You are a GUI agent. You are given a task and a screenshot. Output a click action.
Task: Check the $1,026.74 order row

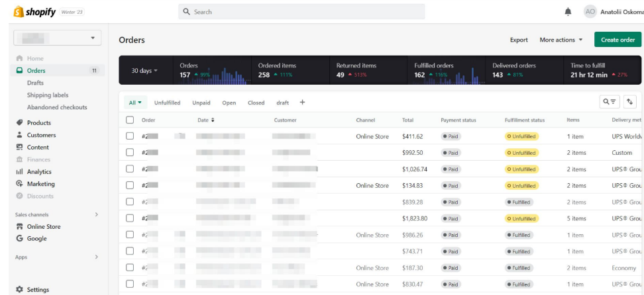point(130,169)
